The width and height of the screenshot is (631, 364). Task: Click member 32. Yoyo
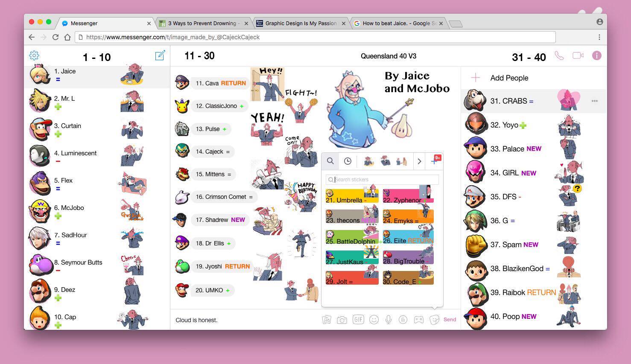(534, 125)
